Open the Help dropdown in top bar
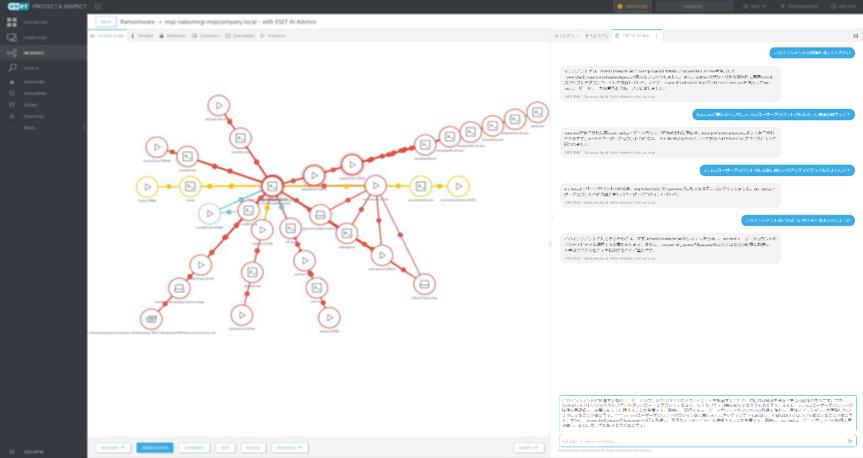 [x=755, y=6]
